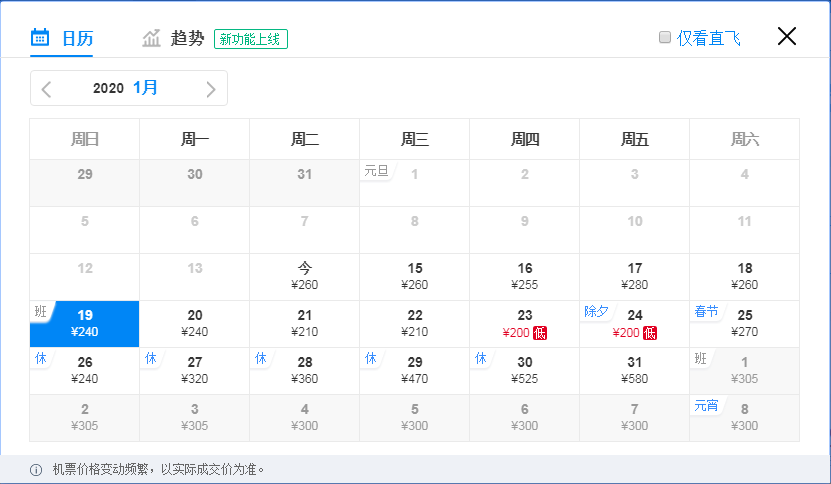Select February 8 元宵 date cell
This screenshot has height=484, width=831.
(744, 418)
